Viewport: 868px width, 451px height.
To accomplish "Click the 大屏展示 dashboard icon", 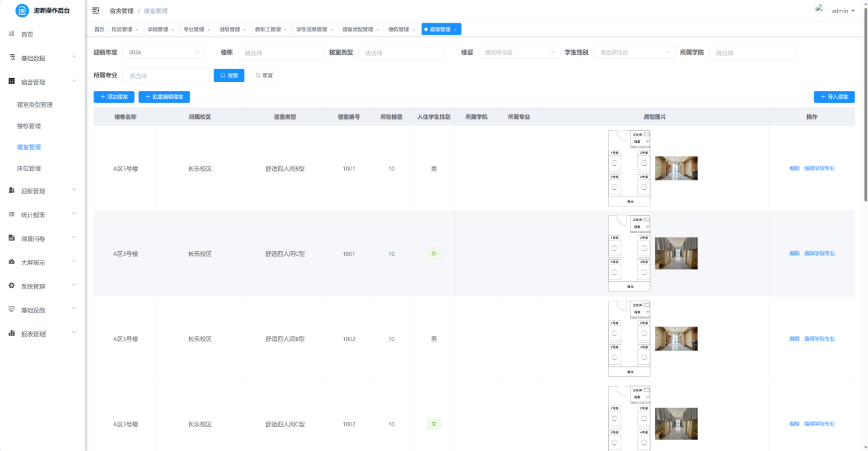I will tap(11, 262).
